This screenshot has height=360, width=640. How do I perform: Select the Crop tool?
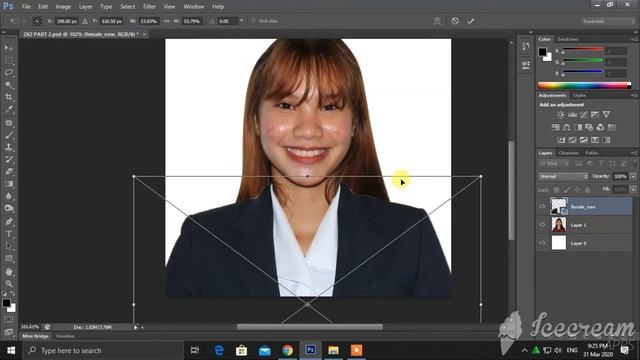[9, 97]
